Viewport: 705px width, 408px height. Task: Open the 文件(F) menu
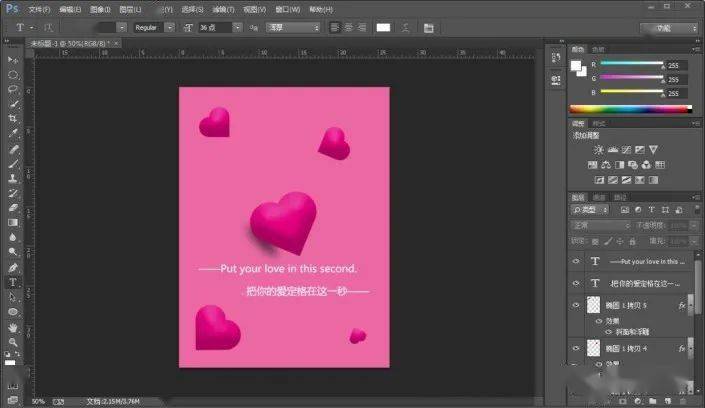39,8
